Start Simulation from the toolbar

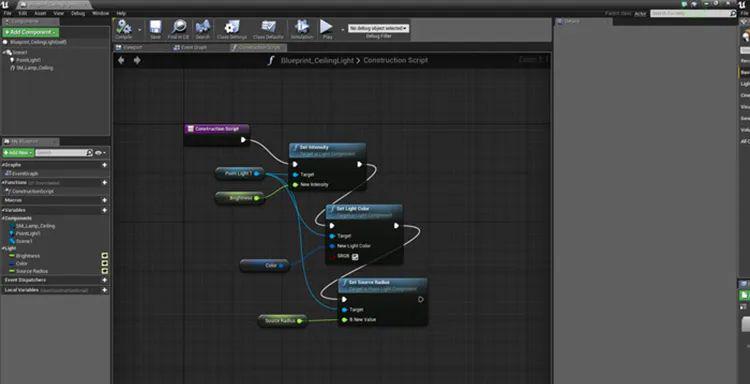[302, 29]
